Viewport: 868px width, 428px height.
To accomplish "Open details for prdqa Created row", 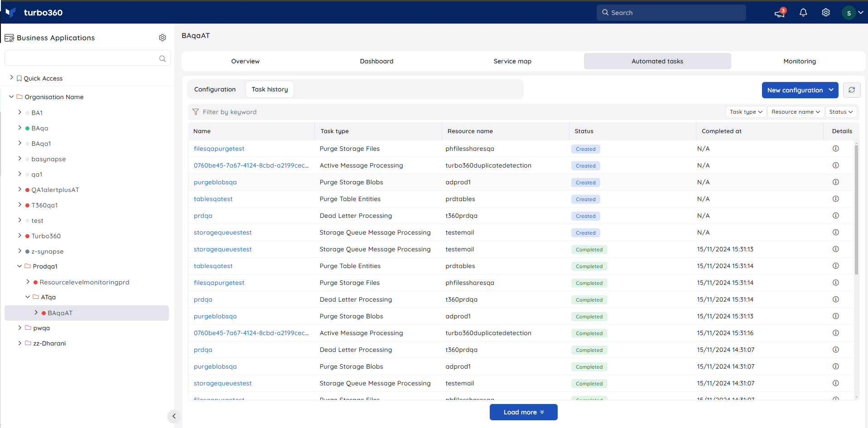I will pos(836,216).
